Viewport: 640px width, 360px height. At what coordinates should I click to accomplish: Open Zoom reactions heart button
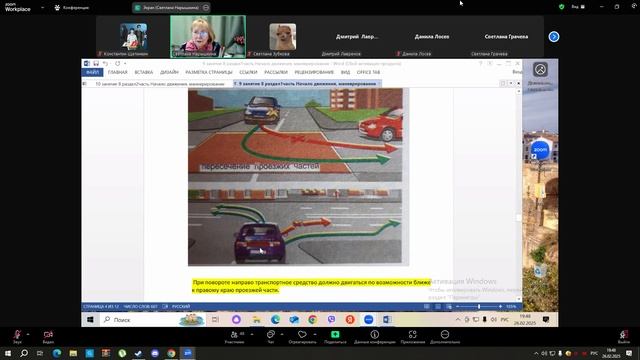pyautogui.click(x=302, y=337)
